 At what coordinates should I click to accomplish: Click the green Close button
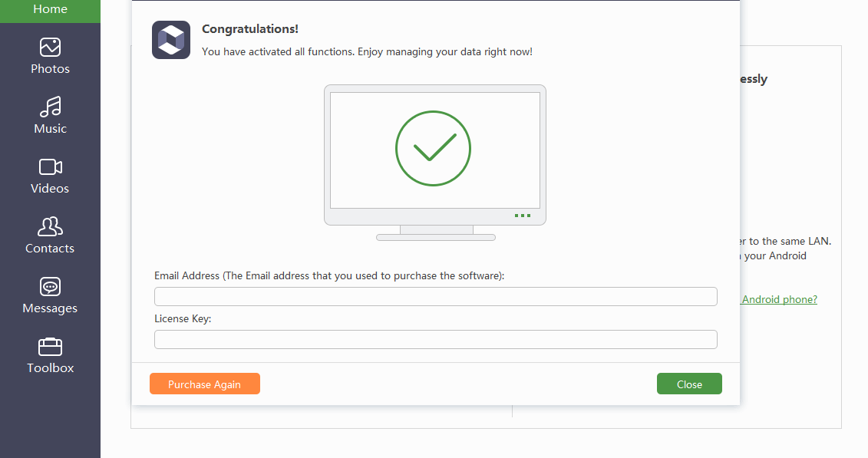coord(689,384)
